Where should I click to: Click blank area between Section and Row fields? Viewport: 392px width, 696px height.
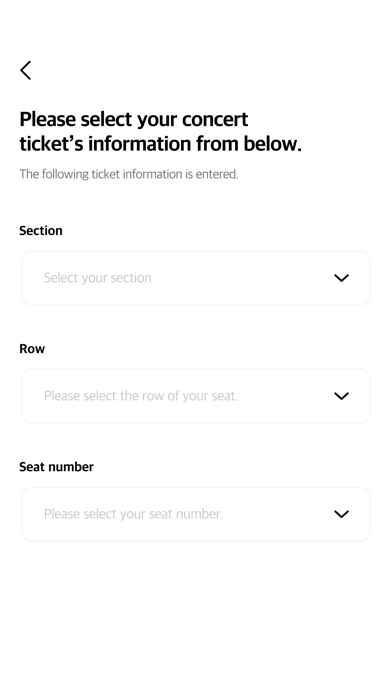point(196,324)
